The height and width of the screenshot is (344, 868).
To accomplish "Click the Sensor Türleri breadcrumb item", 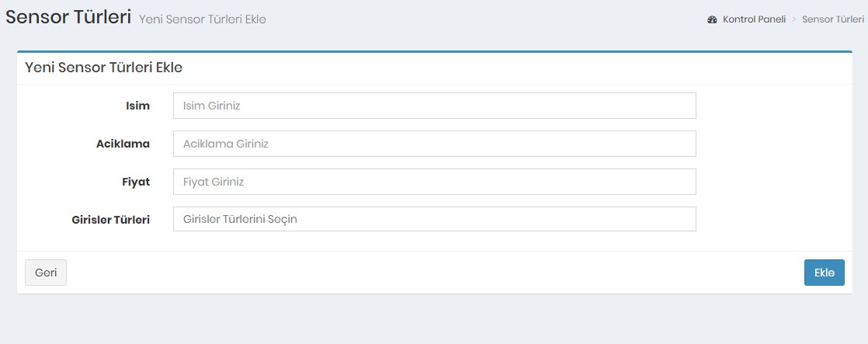I will pos(833,19).
